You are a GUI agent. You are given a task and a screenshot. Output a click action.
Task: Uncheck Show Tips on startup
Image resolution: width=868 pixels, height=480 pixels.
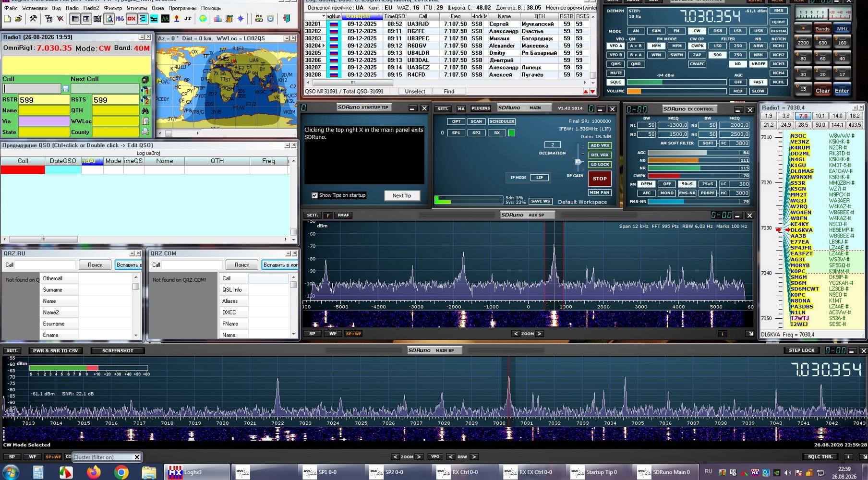[x=315, y=195]
